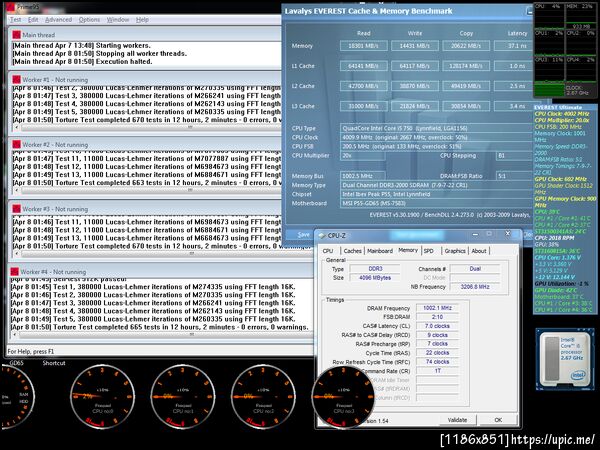Open the About tab in CPU-Z
The image size is (600, 450).
(479, 251)
